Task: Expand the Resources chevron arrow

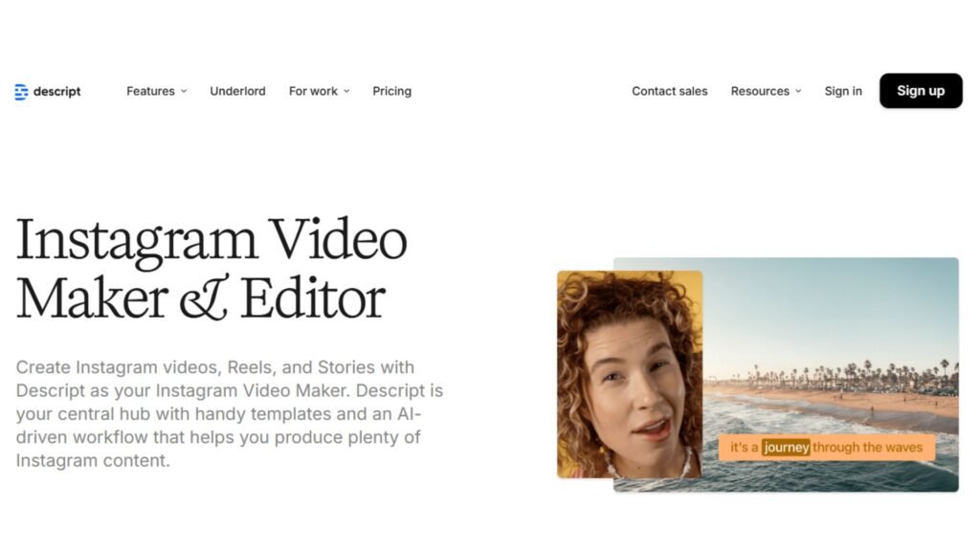Action: coord(798,91)
